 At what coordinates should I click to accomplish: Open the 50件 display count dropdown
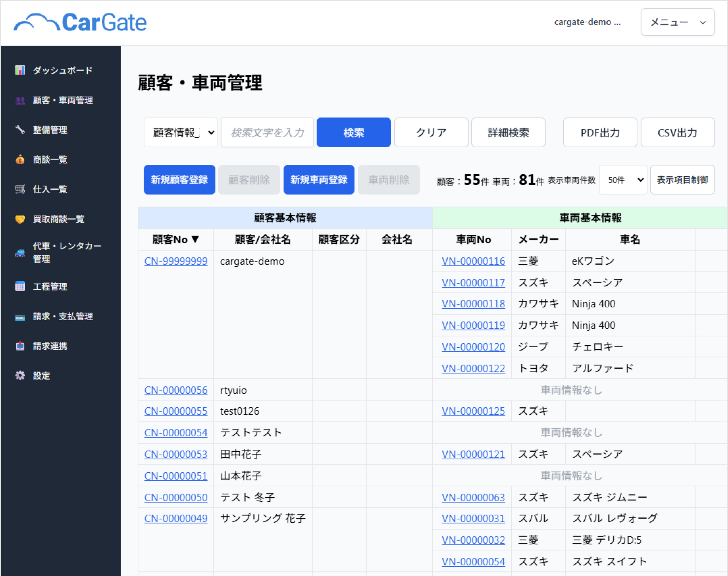[x=623, y=180]
